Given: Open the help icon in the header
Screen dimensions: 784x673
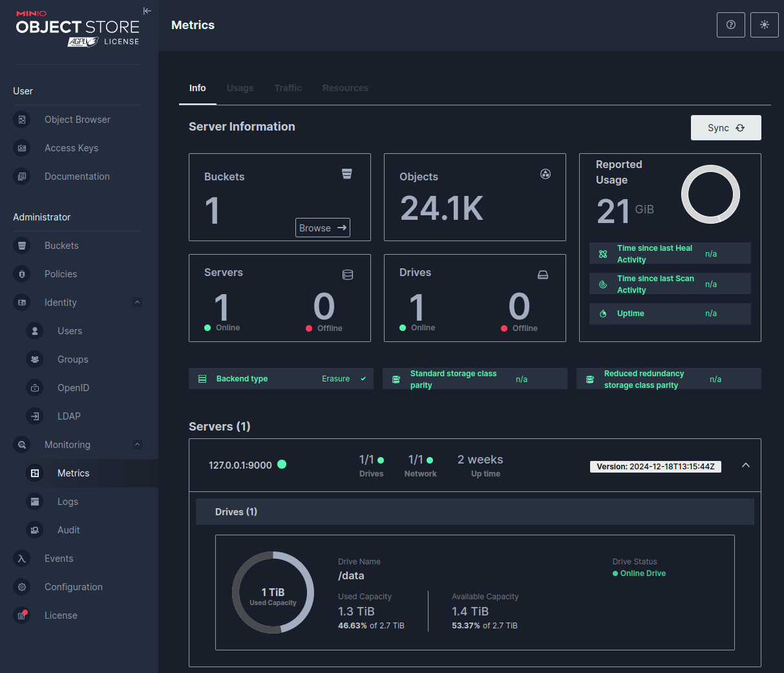Looking at the screenshot, I should 731,25.
